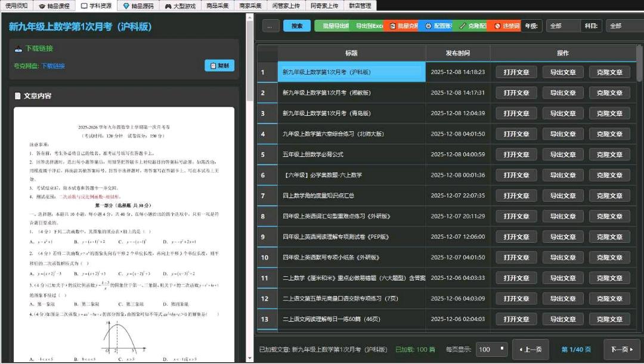The width and height of the screenshot is (644, 364).
Task: Click the 连禁词 prohibited-sign icon
Action: click(496, 25)
